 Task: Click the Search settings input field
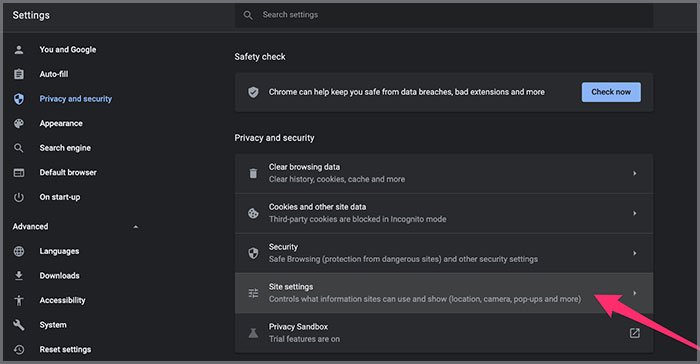click(x=444, y=15)
